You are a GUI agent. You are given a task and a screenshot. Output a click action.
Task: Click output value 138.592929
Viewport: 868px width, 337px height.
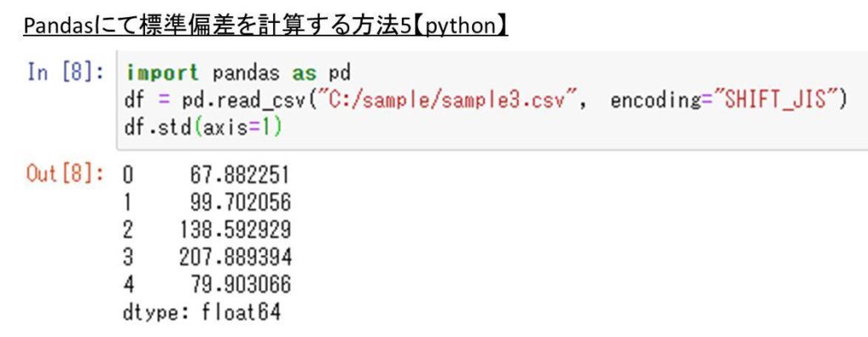click(x=236, y=229)
